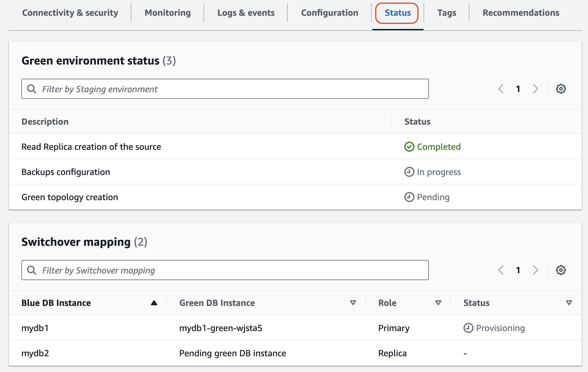This screenshot has height=372, width=588.
Task: Go to next page of Green environment status
Action: click(x=535, y=89)
